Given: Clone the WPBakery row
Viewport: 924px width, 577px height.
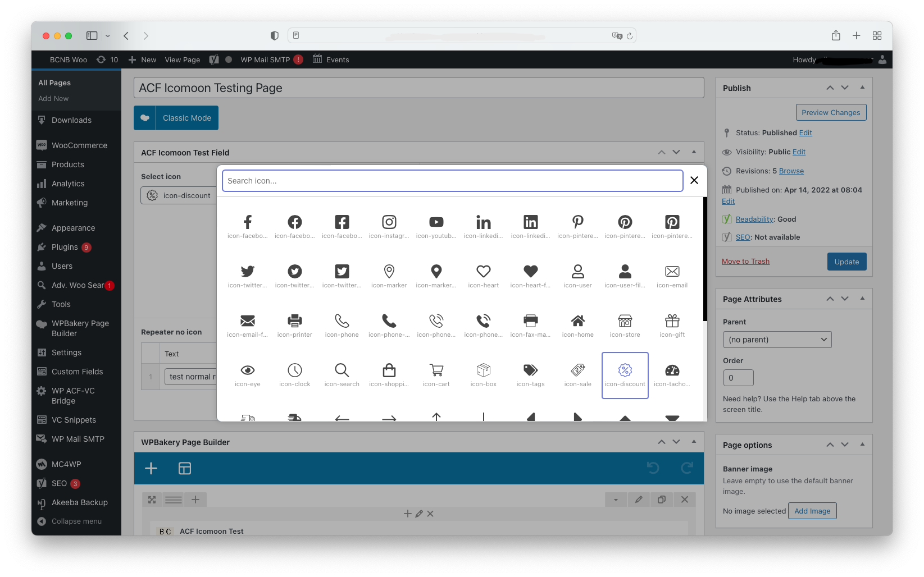Looking at the screenshot, I should pos(662,500).
